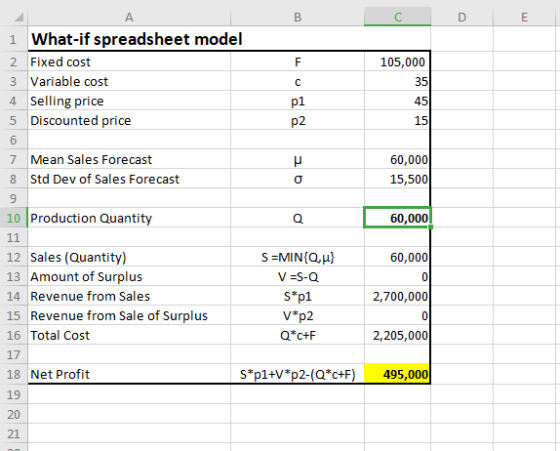Click the 'Total Cost' label cell
Image resolution: width=560 pixels, height=451 pixels.
click(129, 335)
